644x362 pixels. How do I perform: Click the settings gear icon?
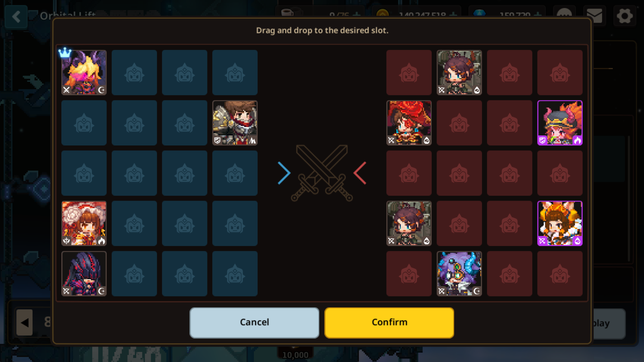tap(625, 16)
